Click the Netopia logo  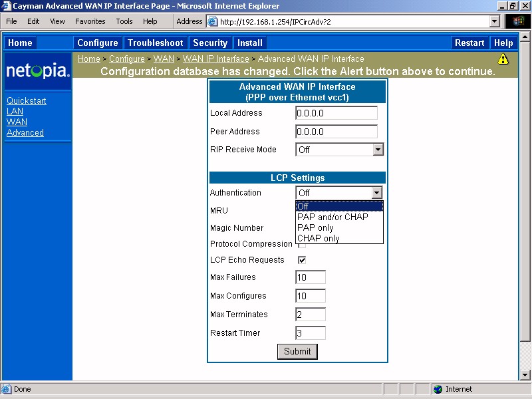[x=38, y=71]
